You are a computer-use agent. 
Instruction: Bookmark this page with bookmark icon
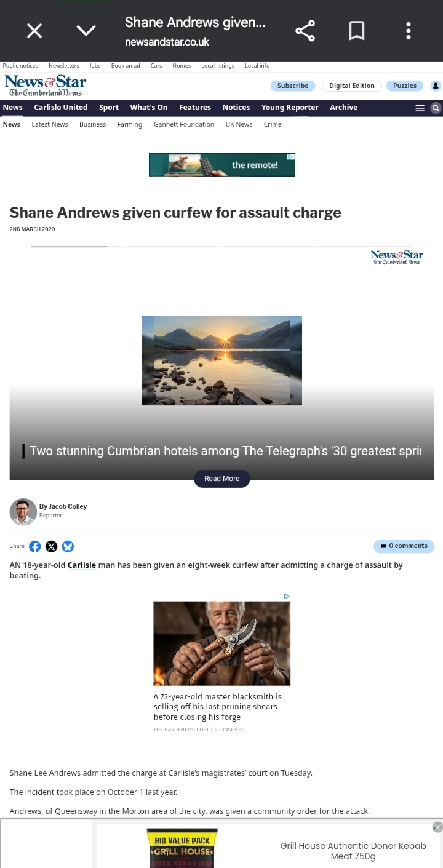[357, 31]
